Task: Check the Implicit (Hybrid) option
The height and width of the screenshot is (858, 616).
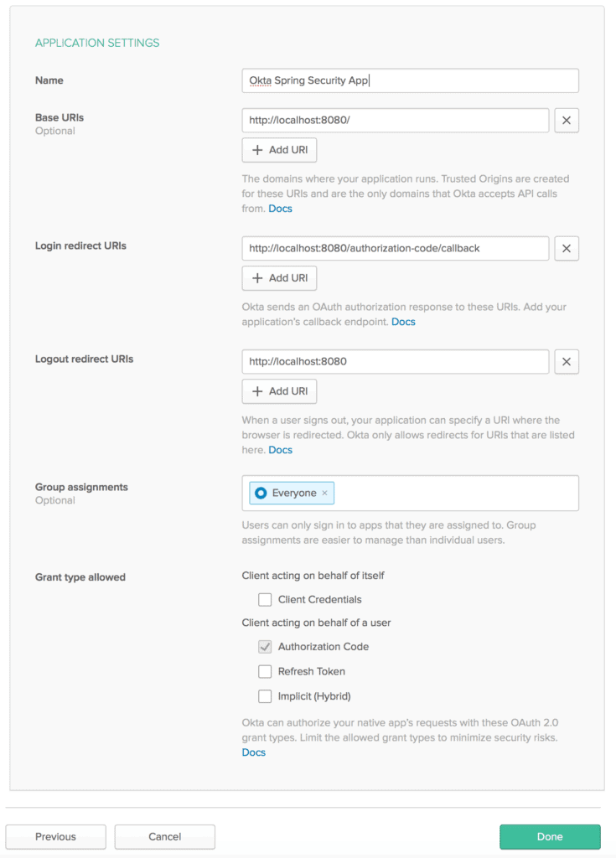Action: click(x=265, y=696)
